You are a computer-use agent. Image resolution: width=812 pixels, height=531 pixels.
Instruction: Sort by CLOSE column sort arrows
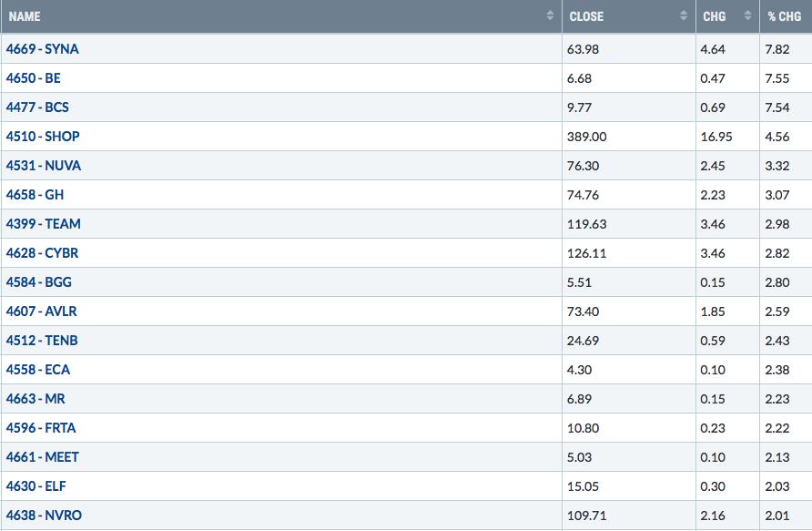click(684, 15)
